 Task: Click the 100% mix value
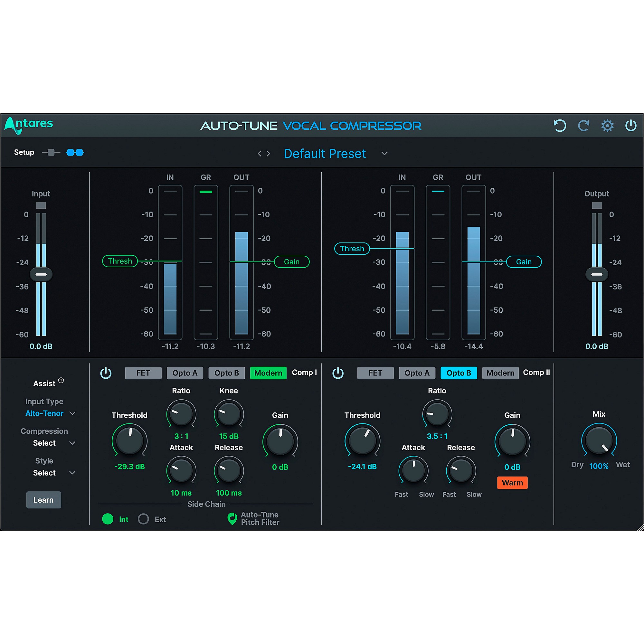[599, 466]
